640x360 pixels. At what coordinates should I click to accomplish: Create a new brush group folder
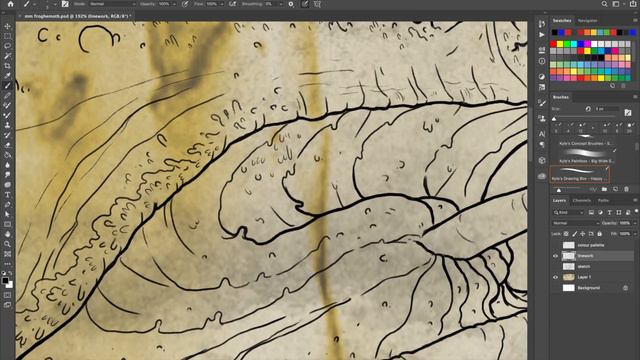[x=604, y=189]
